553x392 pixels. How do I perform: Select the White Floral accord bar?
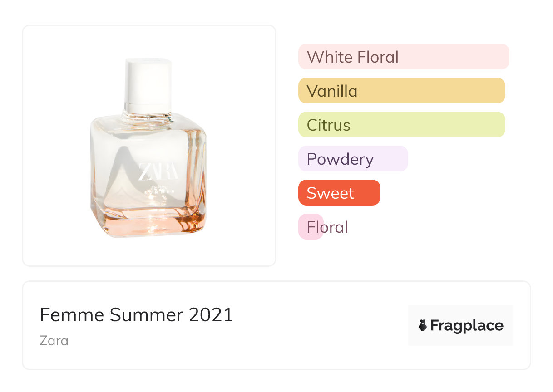pos(404,57)
